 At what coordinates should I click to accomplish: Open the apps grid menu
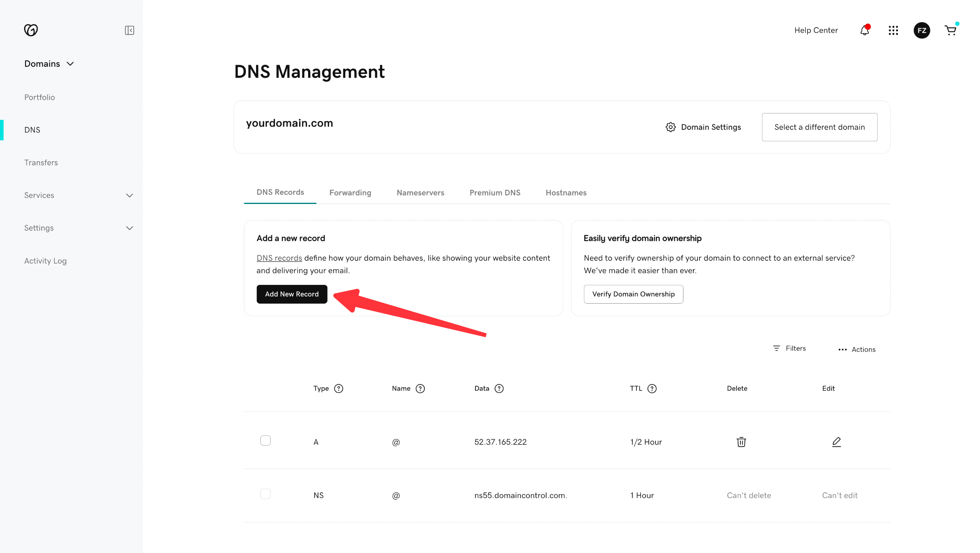click(893, 30)
